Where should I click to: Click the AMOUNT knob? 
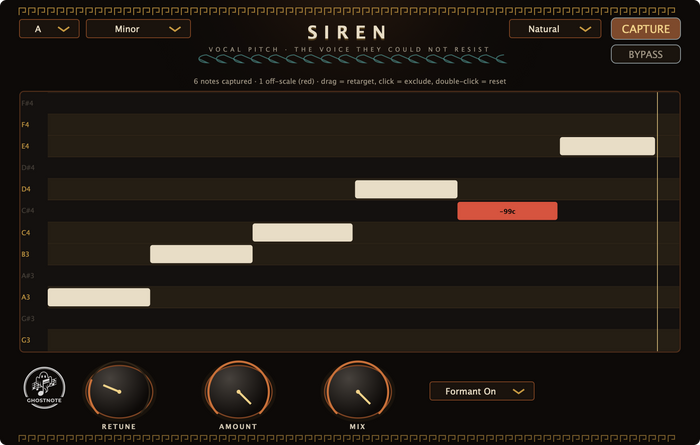(238, 391)
